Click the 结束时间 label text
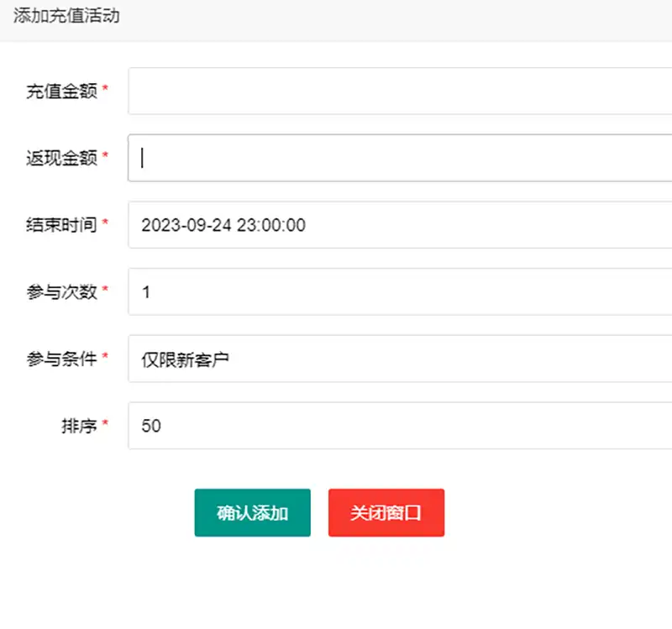Screen dimensions: 672x629 click(61, 225)
